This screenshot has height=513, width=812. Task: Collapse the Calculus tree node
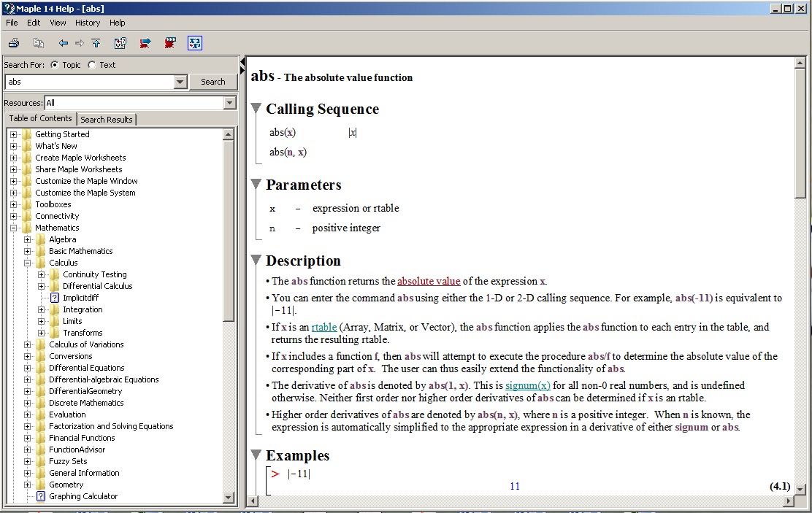click(x=28, y=263)
